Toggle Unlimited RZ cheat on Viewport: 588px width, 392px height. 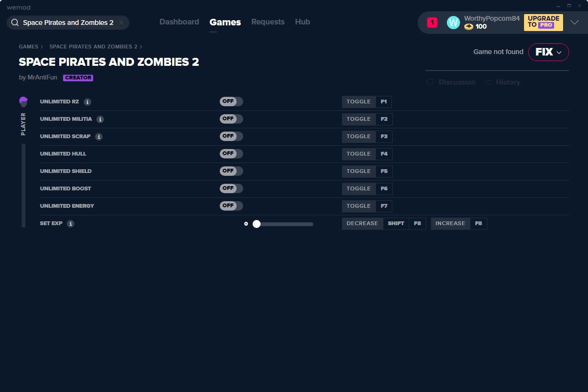(231, 102)
